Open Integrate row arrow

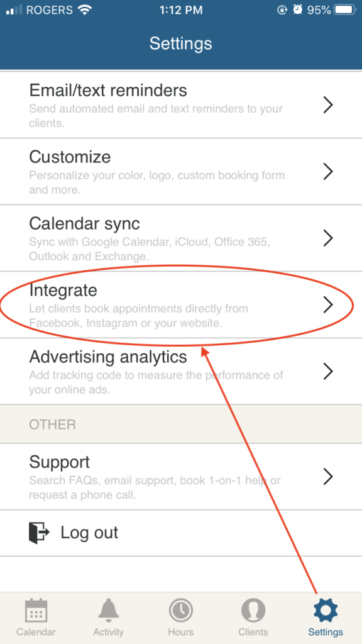327,305
